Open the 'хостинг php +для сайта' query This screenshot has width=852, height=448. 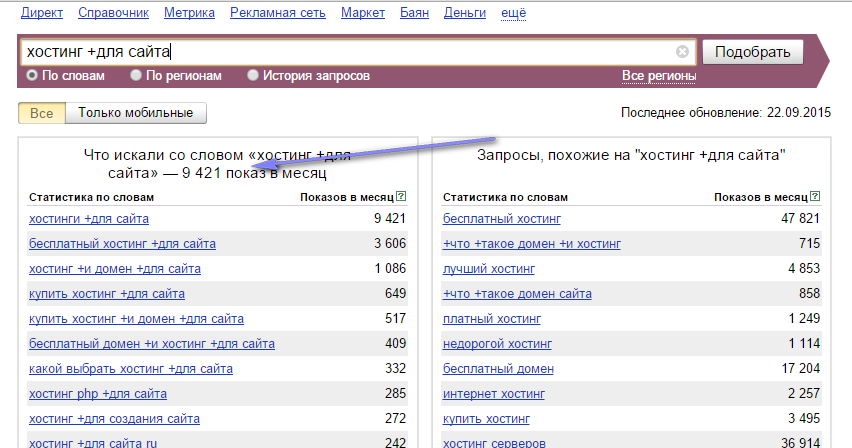click(98, 394)
